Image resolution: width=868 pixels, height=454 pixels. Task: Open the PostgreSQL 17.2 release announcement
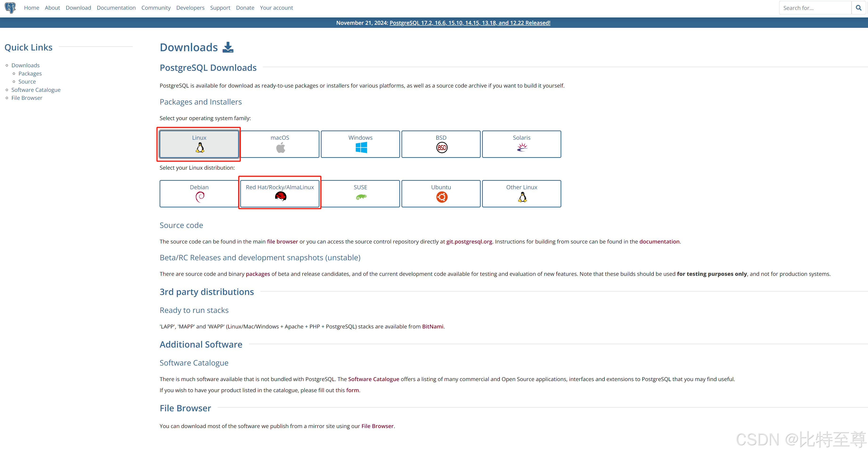coord(469,23)
